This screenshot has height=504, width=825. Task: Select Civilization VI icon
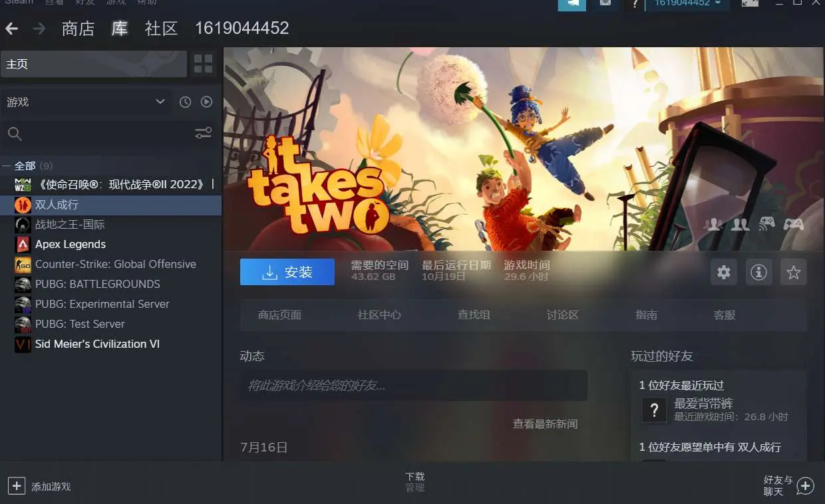coord(23,344)
